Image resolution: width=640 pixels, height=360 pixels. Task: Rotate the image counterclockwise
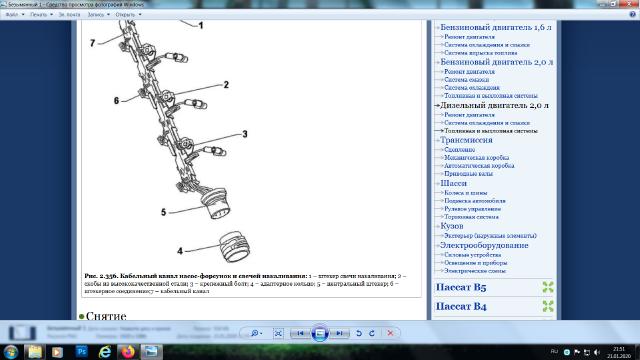(x=359, y=333)
